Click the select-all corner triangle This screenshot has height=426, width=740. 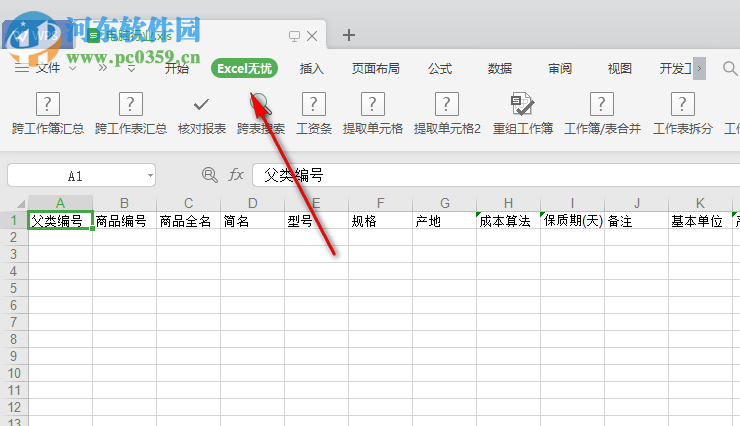point(21,204)
